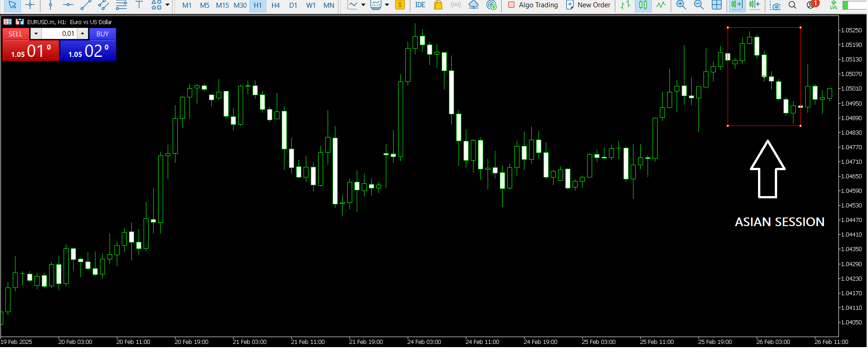Expand the chart type dropdown arrow
The height and width of the screenshot is (353, 868).
(x=363, y=5)
